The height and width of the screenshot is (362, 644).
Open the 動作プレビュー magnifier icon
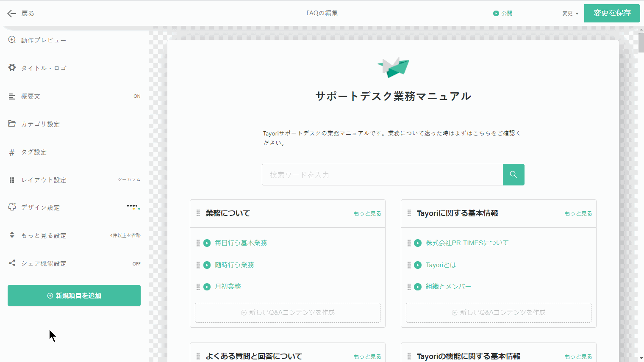(x=12, y=40)
